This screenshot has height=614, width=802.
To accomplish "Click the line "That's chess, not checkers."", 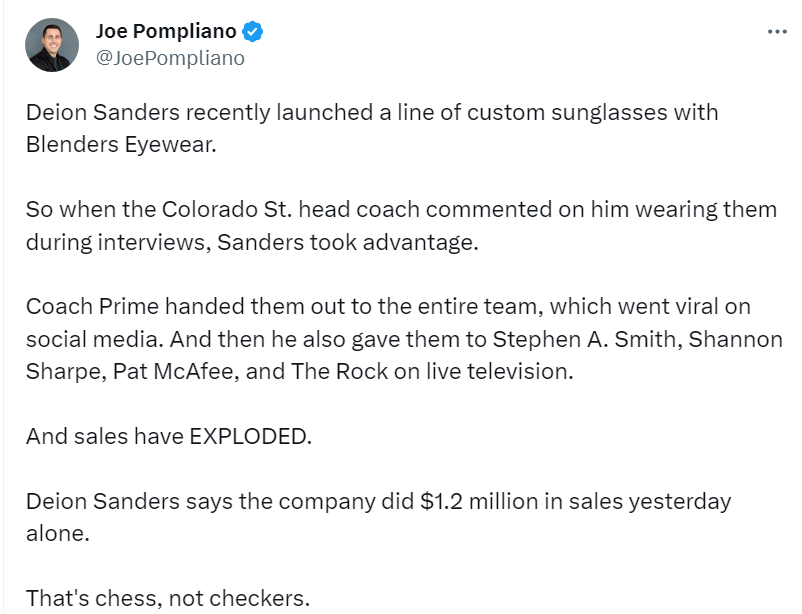I will pyautogui.click(x=167, y=598).
